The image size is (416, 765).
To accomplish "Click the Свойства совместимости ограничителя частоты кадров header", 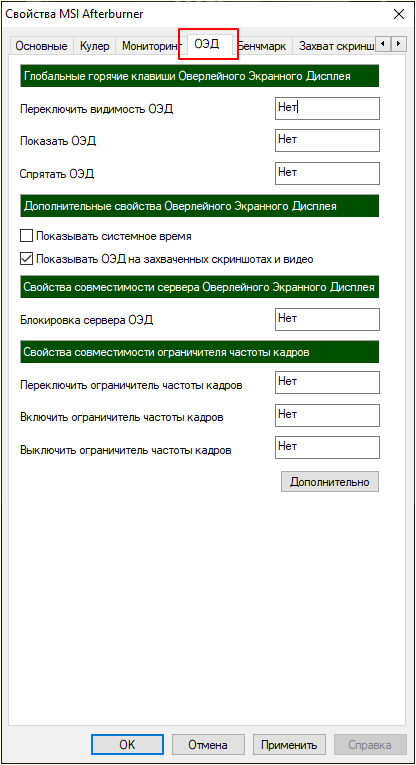I will 199,352.
